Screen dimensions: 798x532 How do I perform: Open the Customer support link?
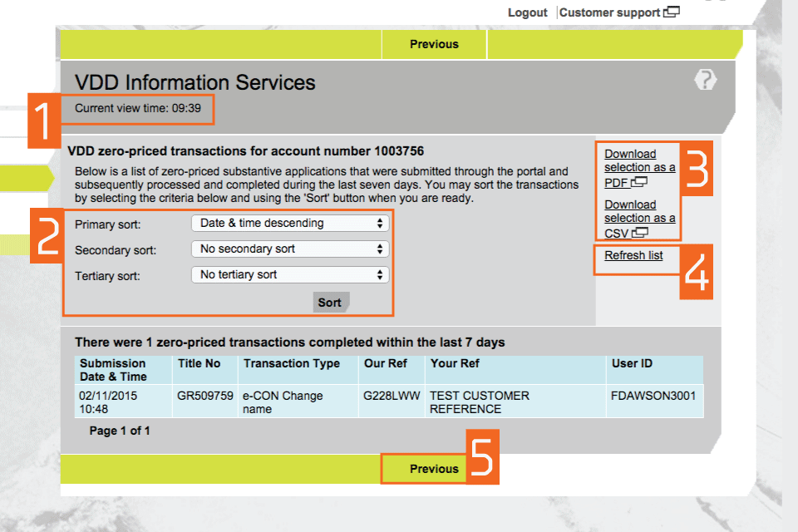click(610, 12)
